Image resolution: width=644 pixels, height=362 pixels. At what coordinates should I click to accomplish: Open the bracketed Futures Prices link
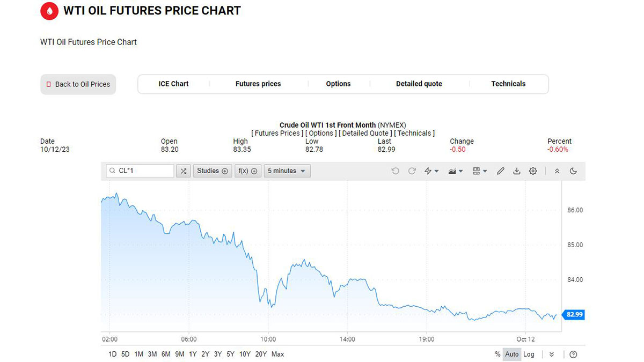click(x=277, y=133)
